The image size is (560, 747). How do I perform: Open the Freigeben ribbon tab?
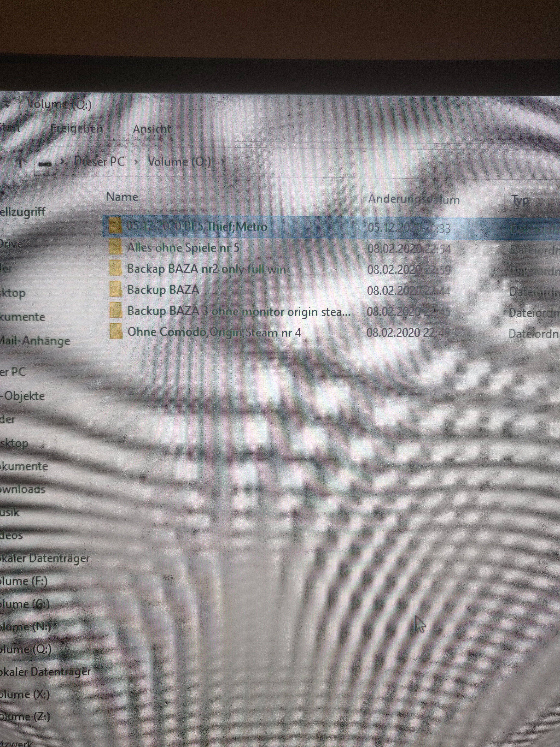[77, 129]
